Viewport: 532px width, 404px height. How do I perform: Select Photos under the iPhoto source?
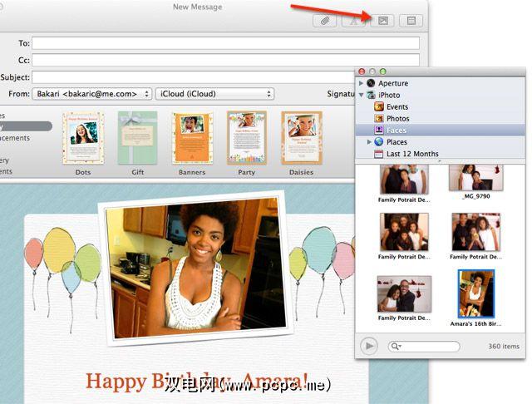[x=397, y=119]
